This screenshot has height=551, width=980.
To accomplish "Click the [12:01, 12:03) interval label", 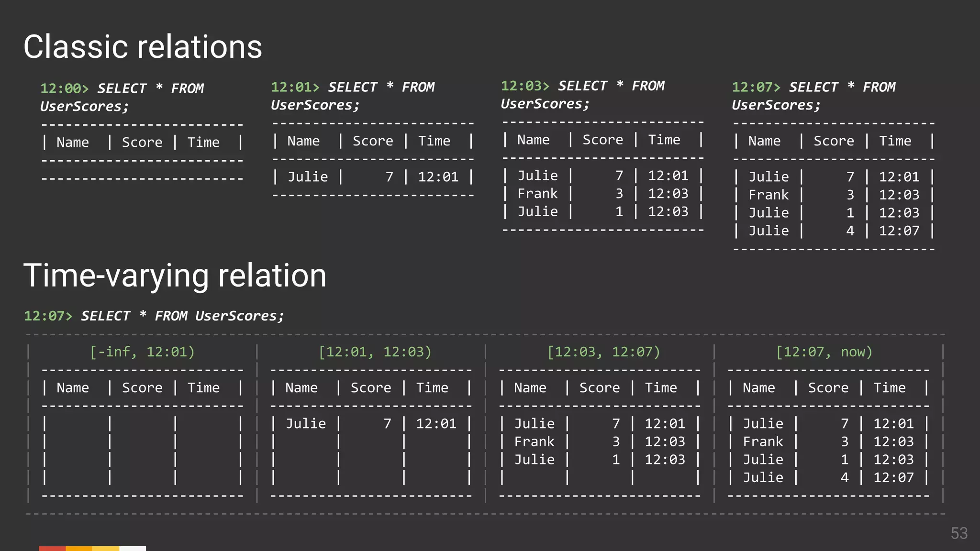I will [375, 352].
